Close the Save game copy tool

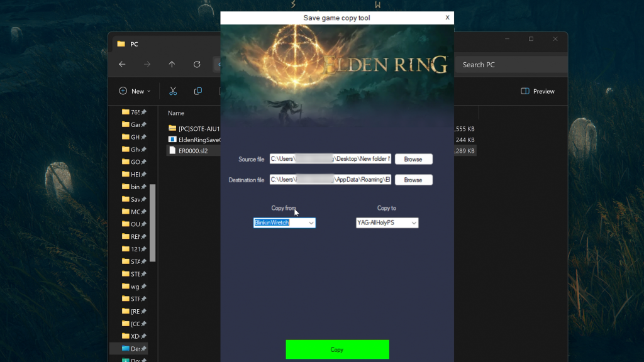point(447,18)
